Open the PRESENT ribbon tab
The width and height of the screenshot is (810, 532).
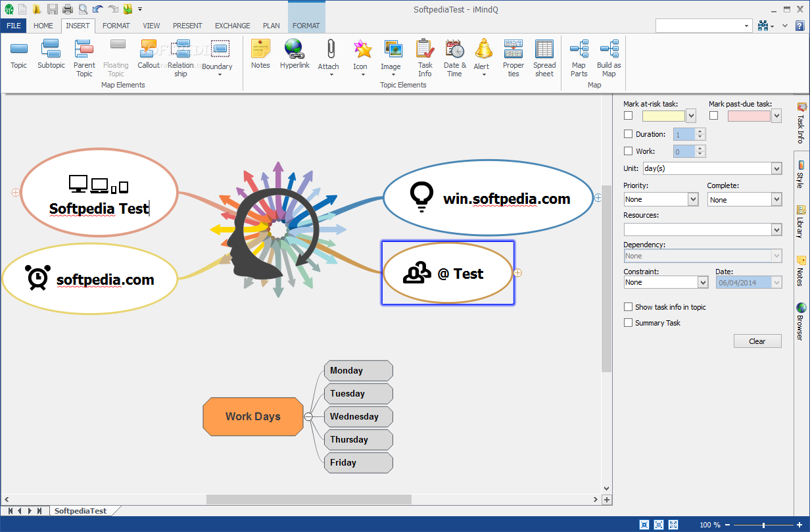pyautogui.click(x=187, y=26)
